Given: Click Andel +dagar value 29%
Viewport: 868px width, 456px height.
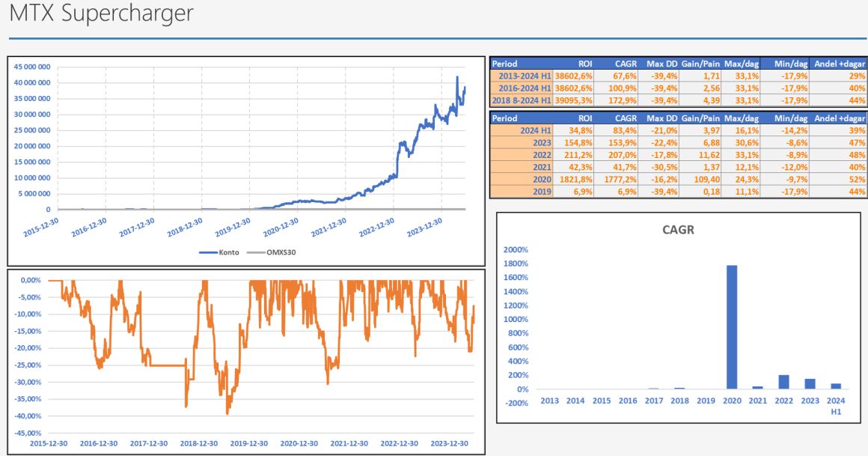Looking at the screenshot, I should [x=857, y=76].
